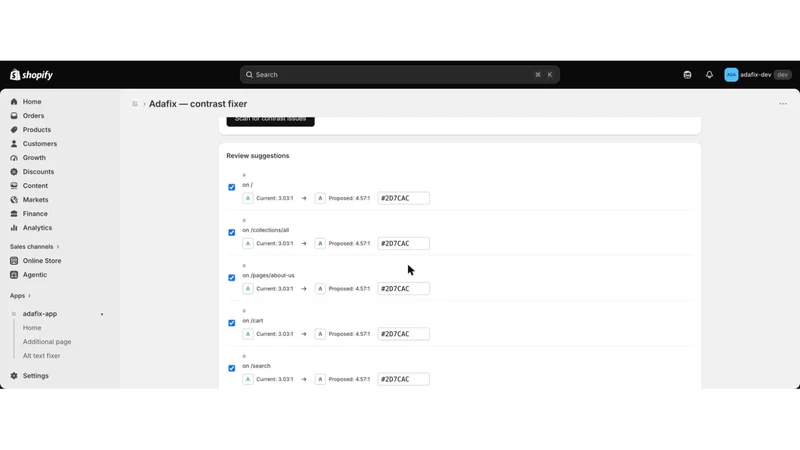This screenshot has height=450, width=800.
Task: Click the search magnifier icon
Action: pos(249,74)
